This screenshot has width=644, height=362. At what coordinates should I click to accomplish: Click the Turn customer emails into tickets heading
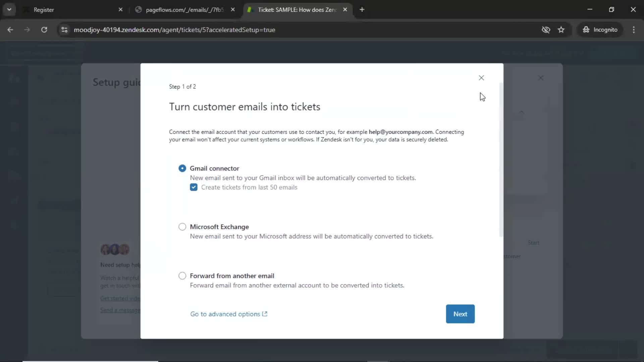click(245, 107)
